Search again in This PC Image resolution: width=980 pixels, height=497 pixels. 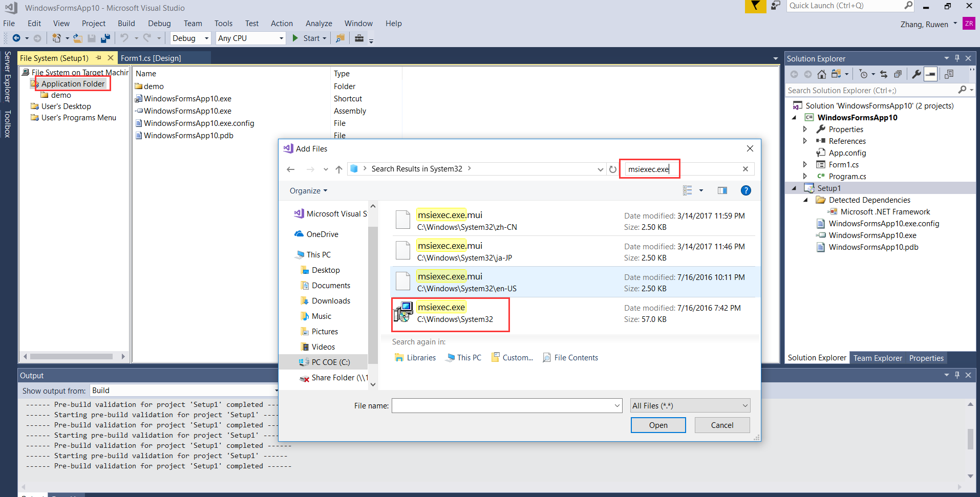tap(463, 358)
